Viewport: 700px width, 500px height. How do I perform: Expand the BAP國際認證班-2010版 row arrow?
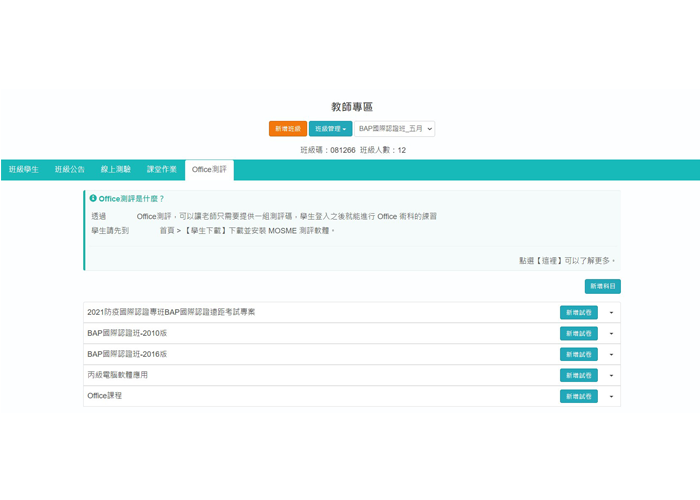click(x=611, y=334)
